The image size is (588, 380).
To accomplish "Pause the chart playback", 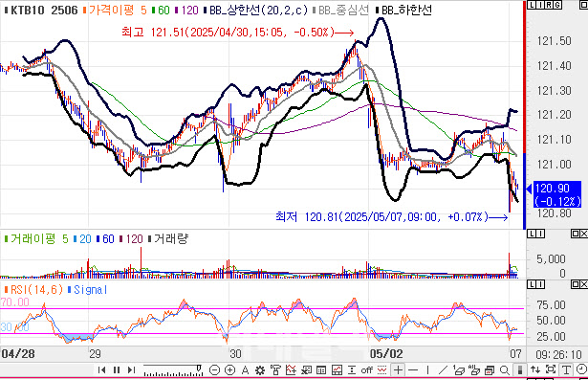I will pos(117,369).
